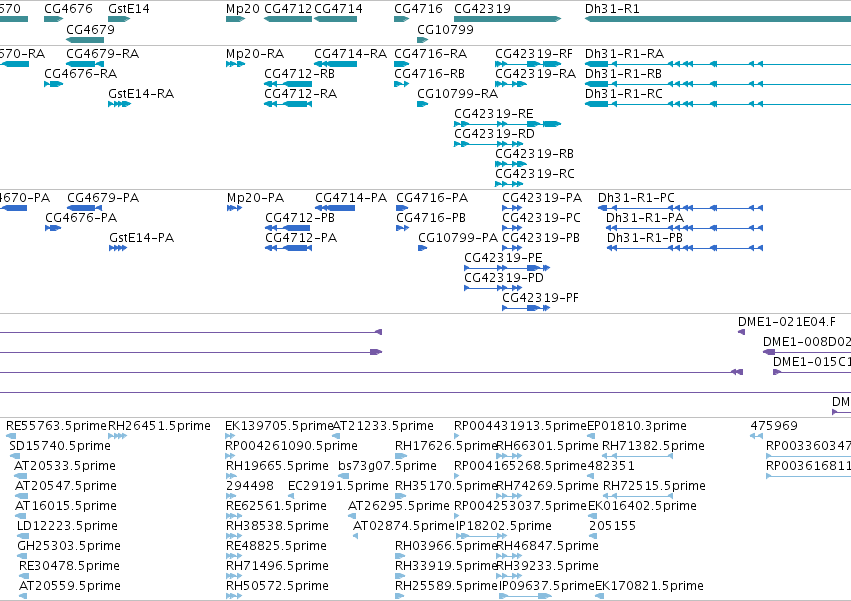Select the GstE14 gene label
The image size is (851, 601).
point(129,9)
